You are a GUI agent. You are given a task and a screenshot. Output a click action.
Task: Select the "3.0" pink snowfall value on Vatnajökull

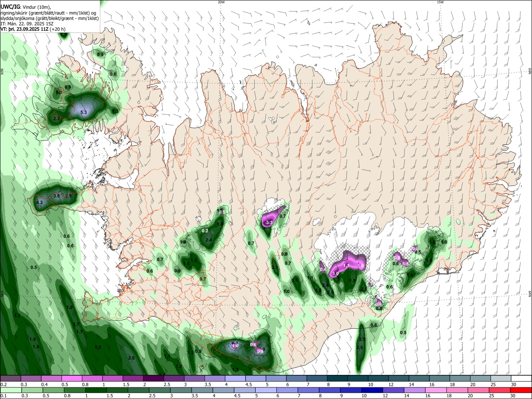[336, 273]
